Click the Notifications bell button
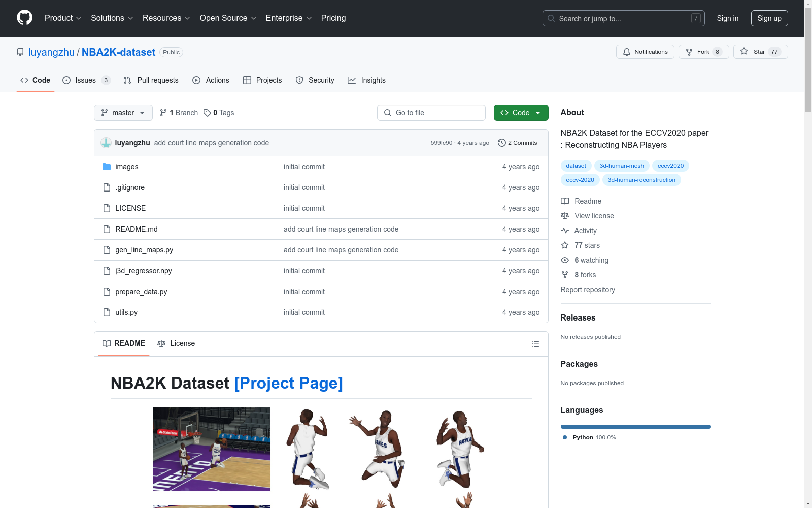This screenshot has width=812, height=508. (645, 52)
